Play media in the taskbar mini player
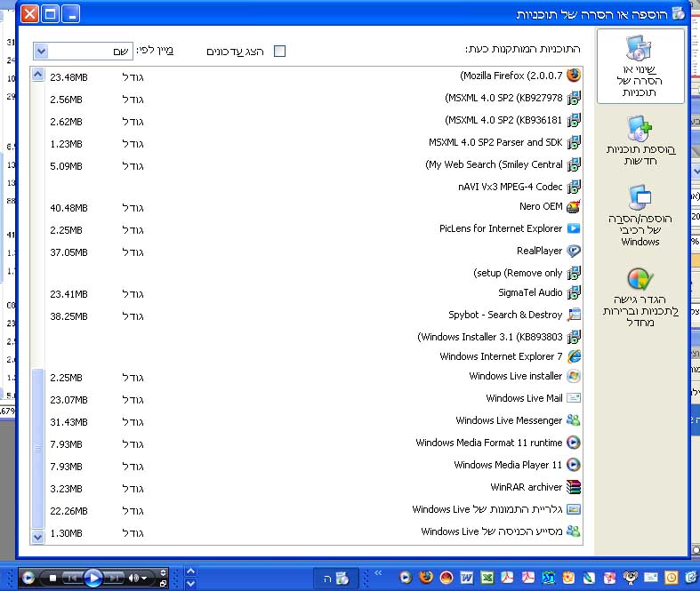Screen dimensions: 700x591 93,578
